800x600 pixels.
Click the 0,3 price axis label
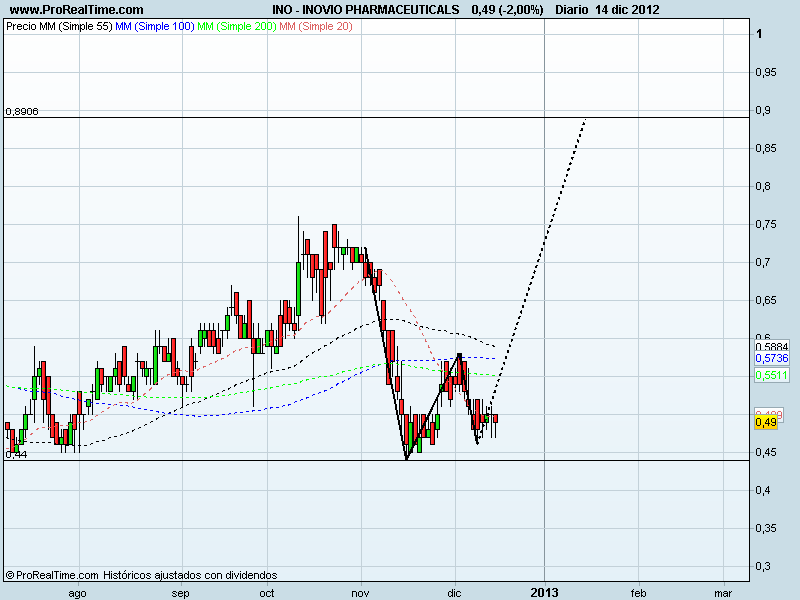click(x=763, y=566)
